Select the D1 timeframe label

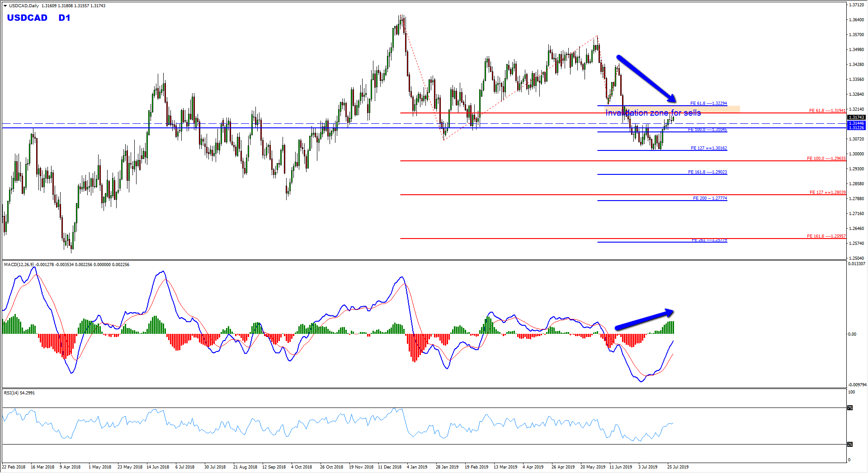click(64, 18)
